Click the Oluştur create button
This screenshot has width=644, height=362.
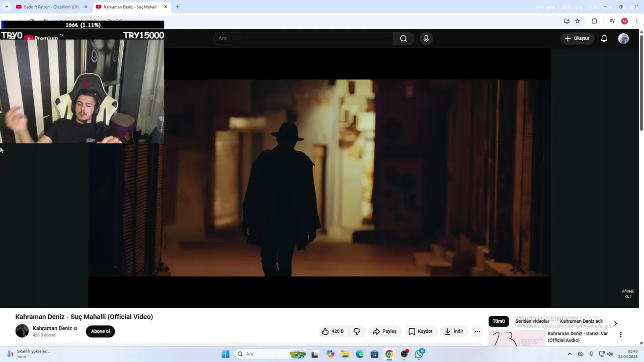(578, 38)
